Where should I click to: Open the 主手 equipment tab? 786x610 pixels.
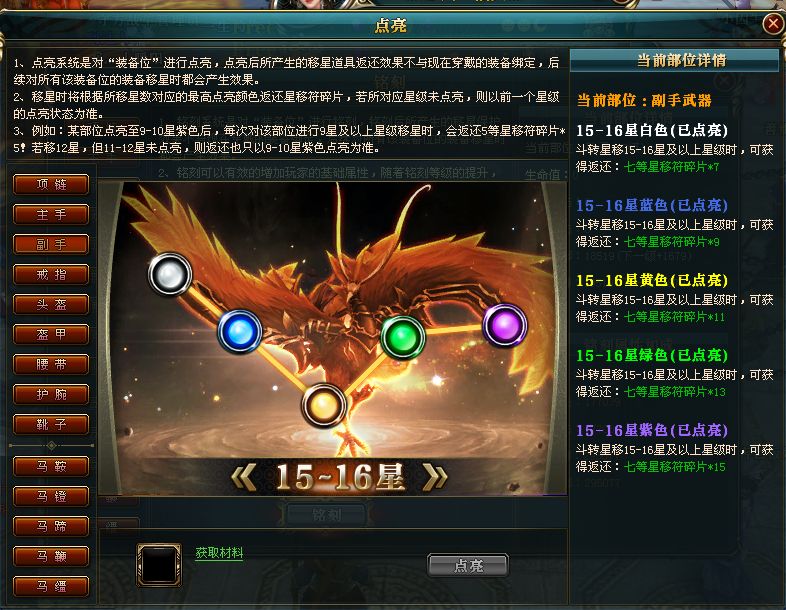click(51, 215)
